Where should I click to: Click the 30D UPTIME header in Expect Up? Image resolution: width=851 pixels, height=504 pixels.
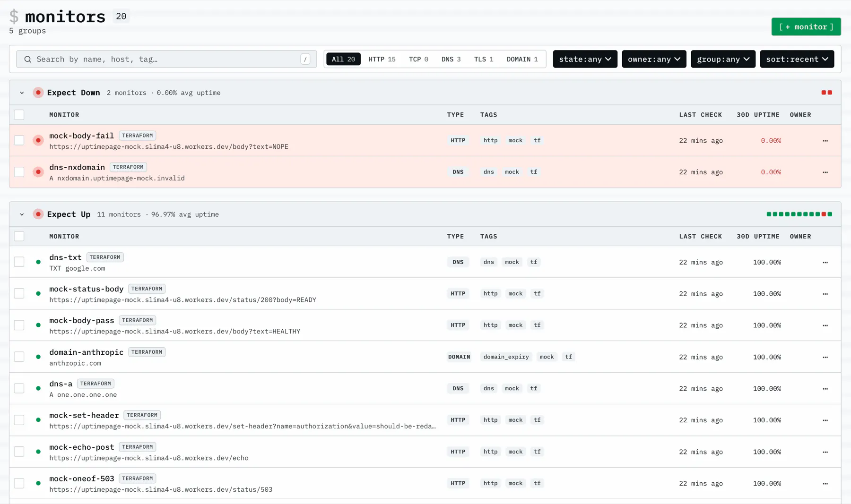point(758,236)
